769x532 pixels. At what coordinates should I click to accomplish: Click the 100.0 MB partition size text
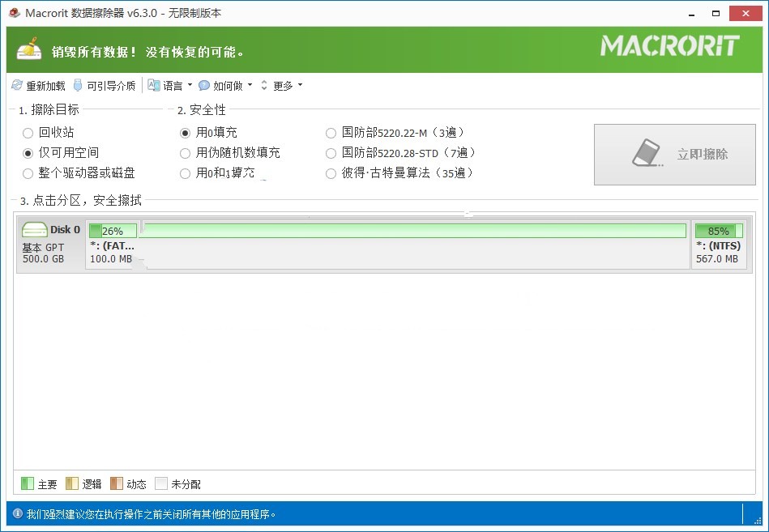click(x=111, y=258)
